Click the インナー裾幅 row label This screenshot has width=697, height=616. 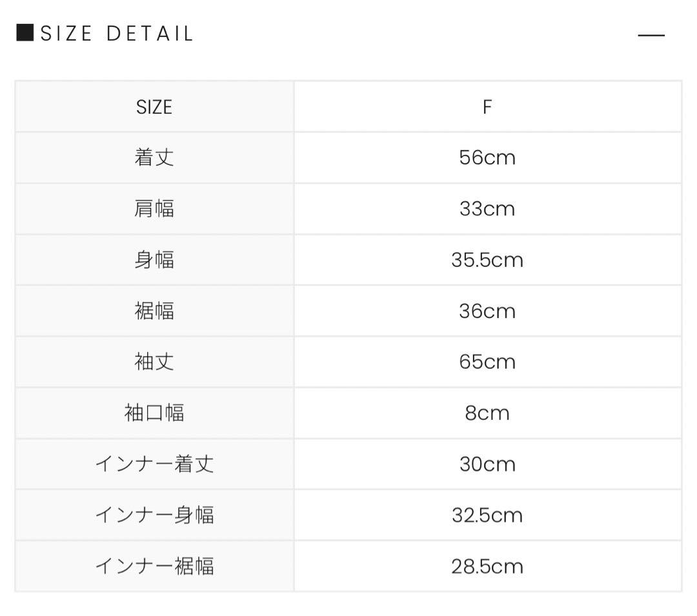[154, 566]
